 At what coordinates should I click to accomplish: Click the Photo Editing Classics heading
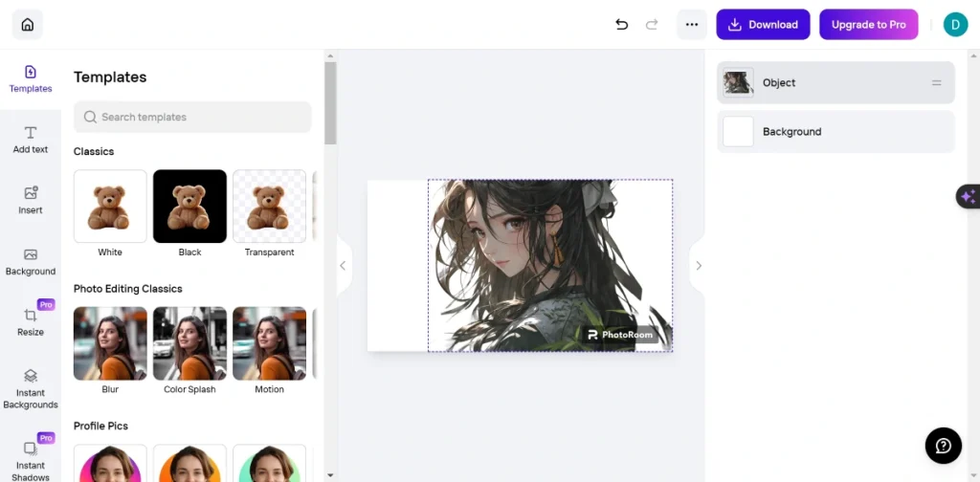tap(128, 289)
